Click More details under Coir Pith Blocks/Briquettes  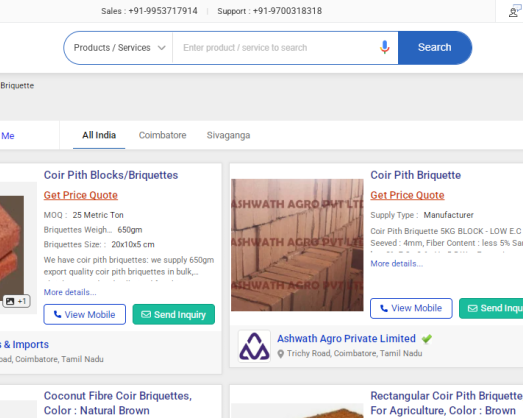coord(70,292)
